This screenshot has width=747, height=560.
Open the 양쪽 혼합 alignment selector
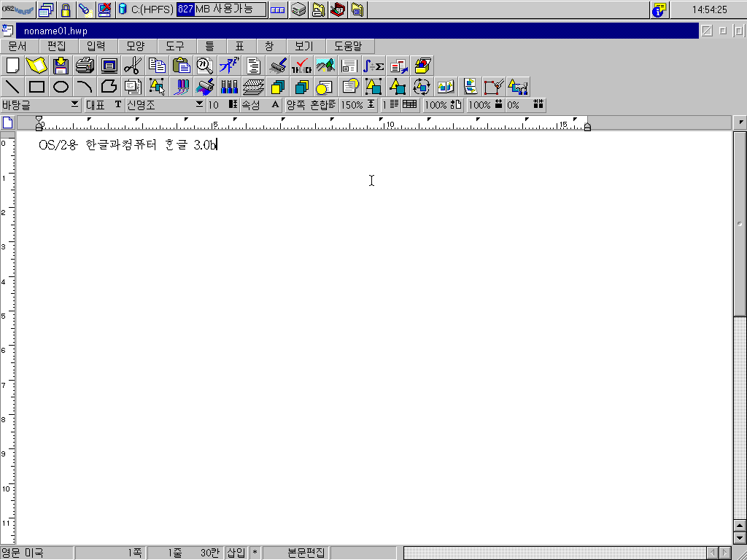311,105
